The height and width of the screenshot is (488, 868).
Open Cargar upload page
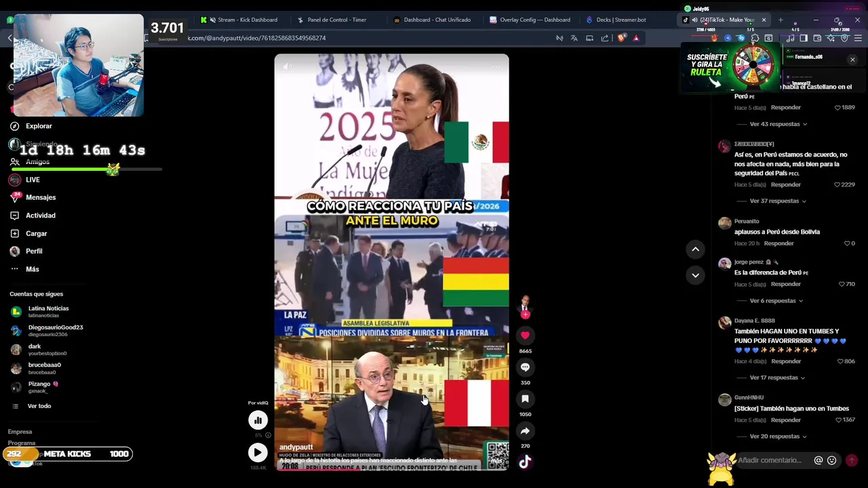(36, 233)
